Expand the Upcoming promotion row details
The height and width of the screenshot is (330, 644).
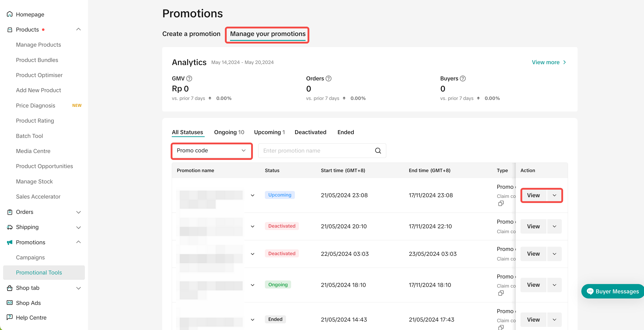tap(252, 195)
